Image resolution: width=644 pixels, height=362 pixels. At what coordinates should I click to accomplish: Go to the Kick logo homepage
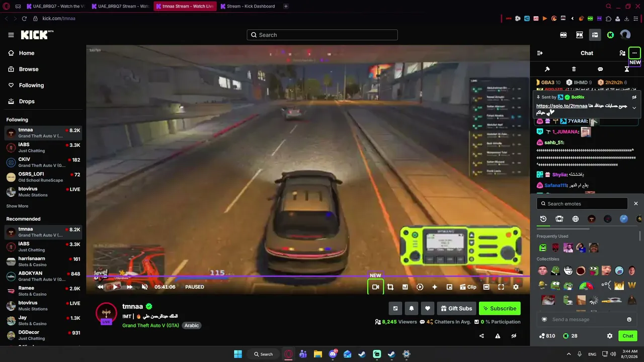[x=37, y=35]
